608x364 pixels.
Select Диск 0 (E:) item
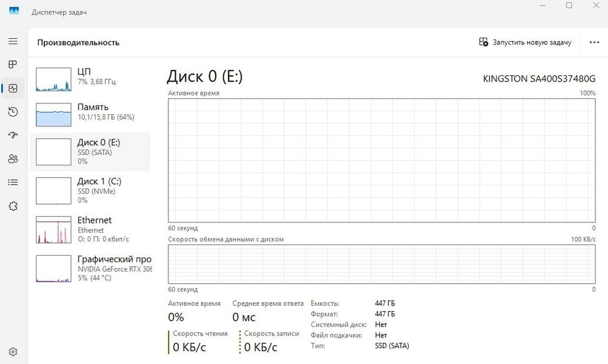[x=91, y=152]
